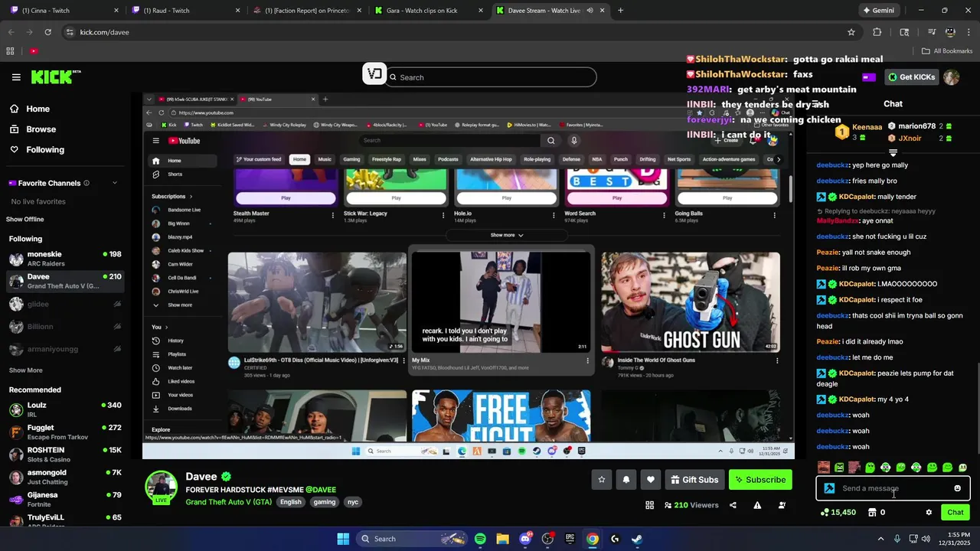Add Davee to favorites with star icon
Image resolution: width=980 pixels, height=551 pixels.
pyautogui.click(x=602, y=480)
